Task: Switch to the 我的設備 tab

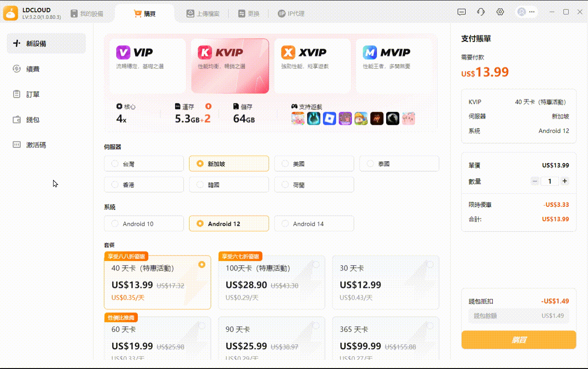Action: (x=87, y=14)
